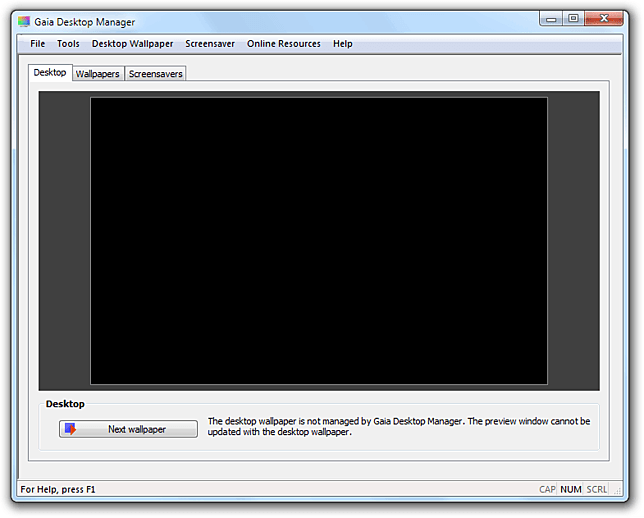Screen dimensions: 644x518
Task: Switch to the Desktop tab
Action: coord(50,73)
